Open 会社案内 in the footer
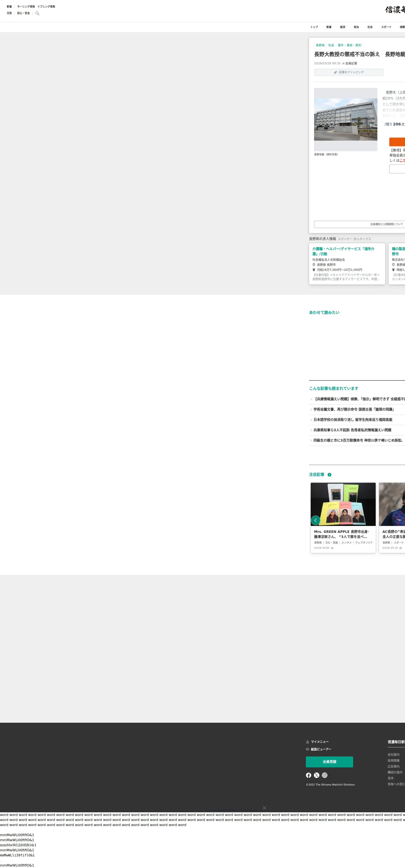 pyautogui.click(x=394, y=755)
